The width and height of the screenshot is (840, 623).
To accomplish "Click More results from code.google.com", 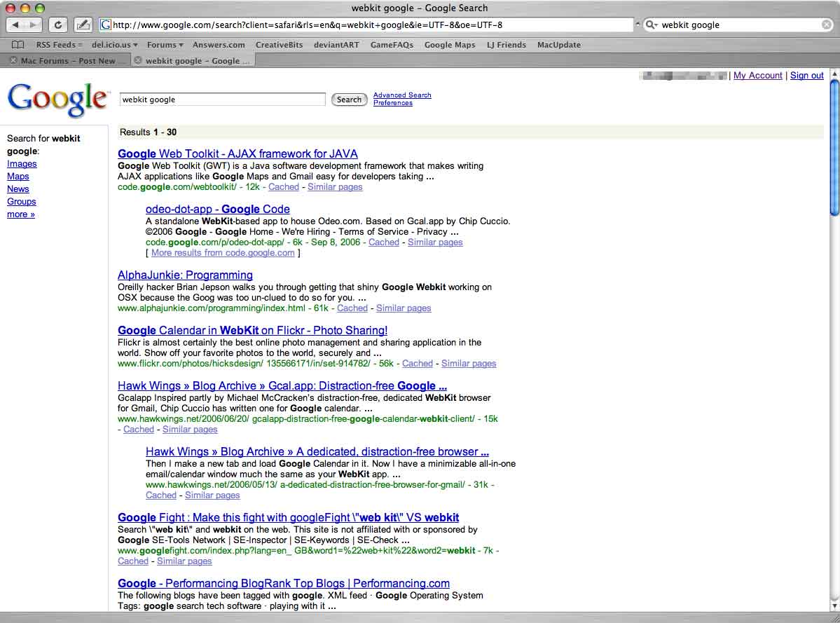I will point(223,253).
